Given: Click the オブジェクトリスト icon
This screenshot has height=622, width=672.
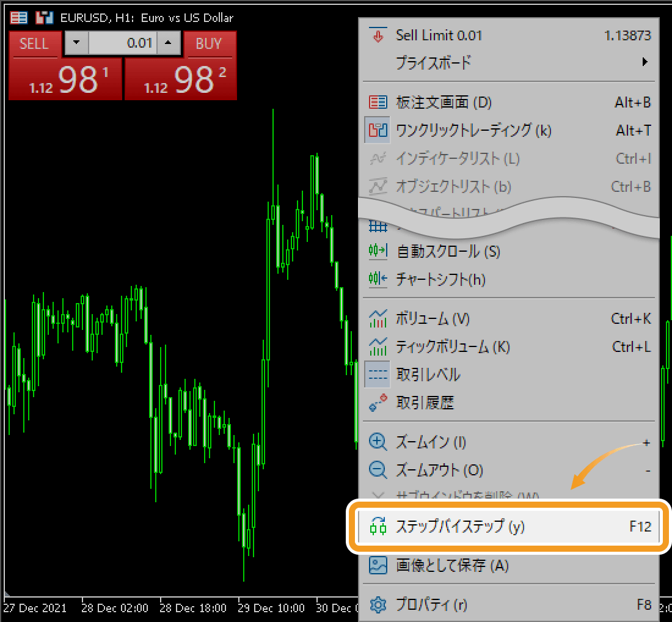Looking at the screenshot, I should point(378,186).
